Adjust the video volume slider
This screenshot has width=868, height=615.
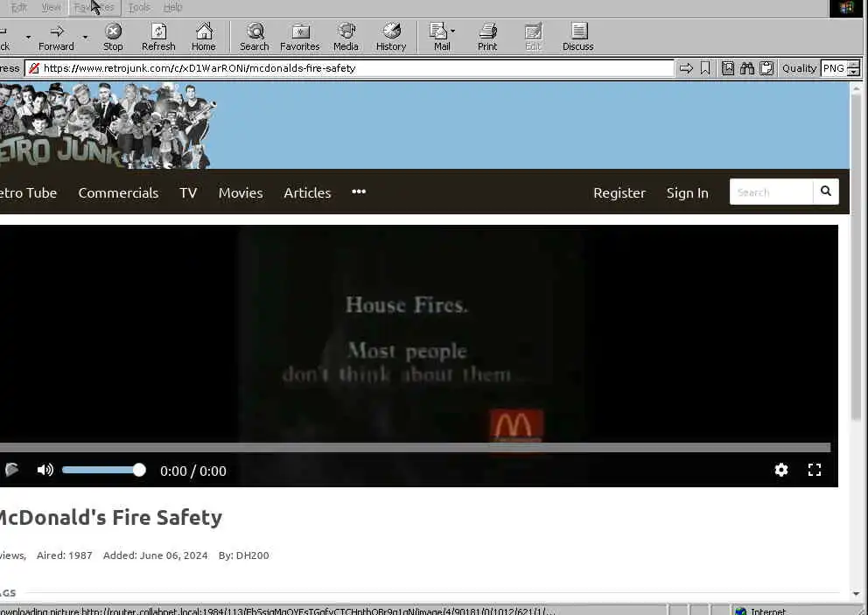[x=103, y=470]
